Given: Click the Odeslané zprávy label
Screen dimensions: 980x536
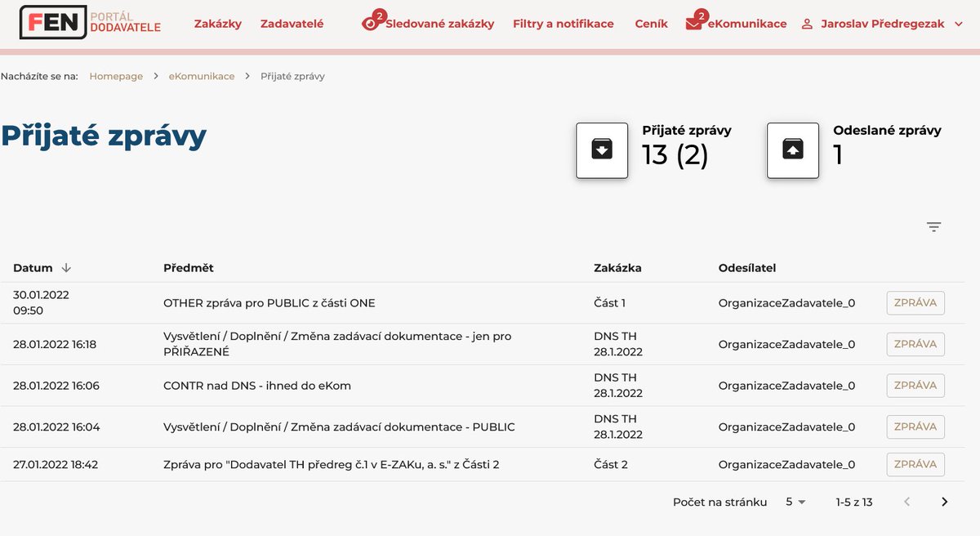Looking at the screenshot, I should (887, 130).
